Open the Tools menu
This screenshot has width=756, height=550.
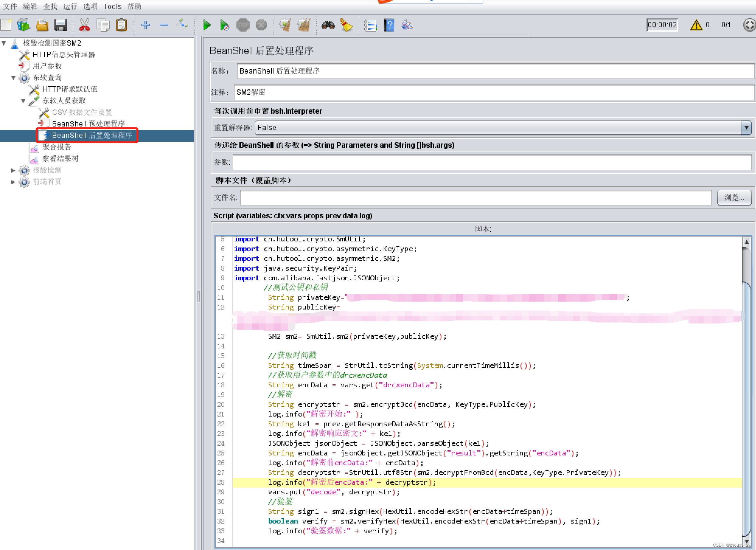(x=112, y=6)
